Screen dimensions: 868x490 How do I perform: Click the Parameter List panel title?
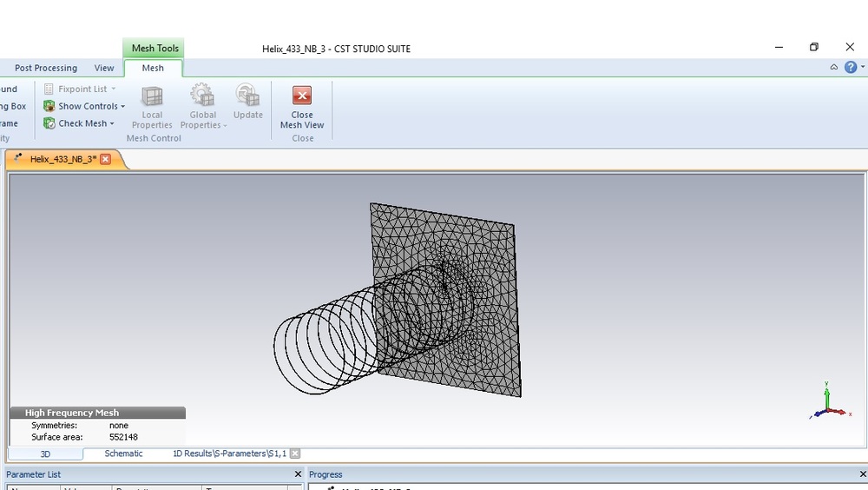33,474
